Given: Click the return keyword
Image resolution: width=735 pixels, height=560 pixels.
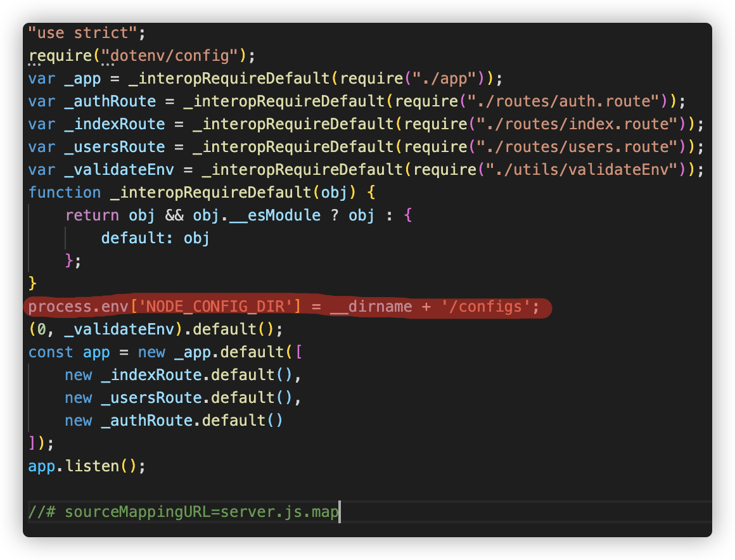Looking at the screenshot, I should click(92, 215).
